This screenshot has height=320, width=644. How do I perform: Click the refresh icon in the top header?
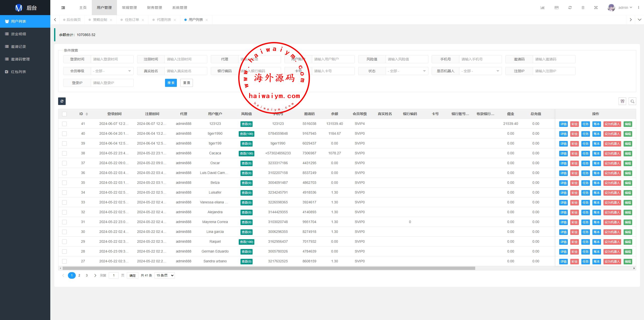(570, 8)
